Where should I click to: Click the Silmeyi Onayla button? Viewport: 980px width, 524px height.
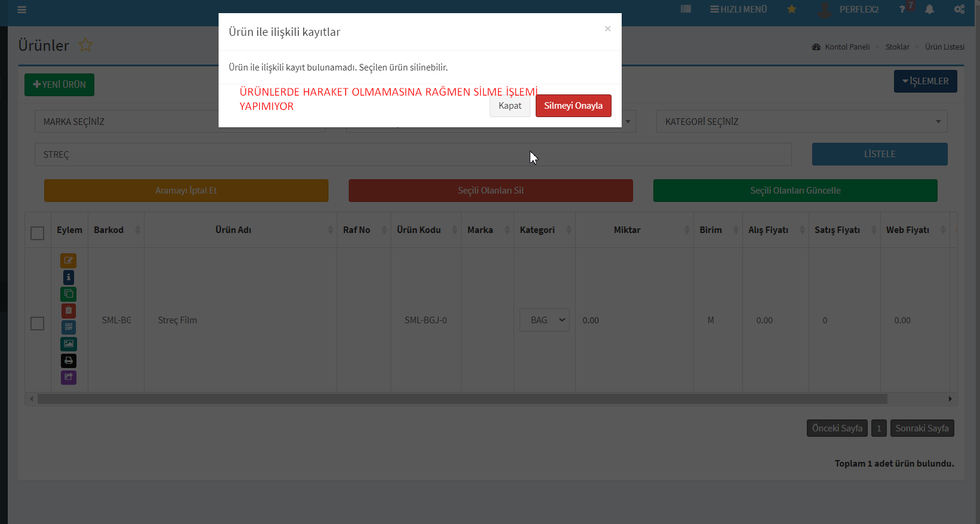click(573, 106)
